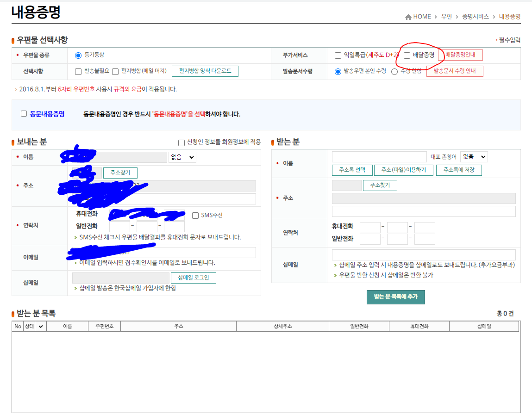Viewport: 532px width, 414px height.
Task: Open 대표 존칭어 dropdown
Action: coord(474,157)
